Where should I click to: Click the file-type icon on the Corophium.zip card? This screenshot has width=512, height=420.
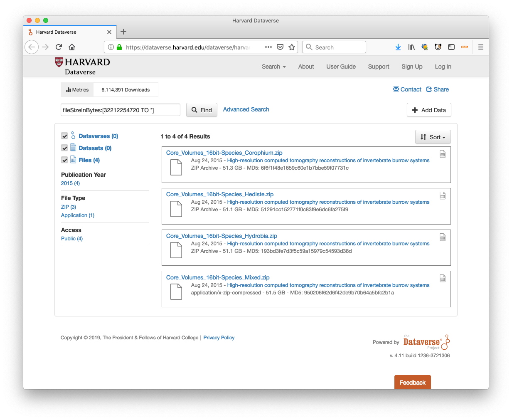443,154
